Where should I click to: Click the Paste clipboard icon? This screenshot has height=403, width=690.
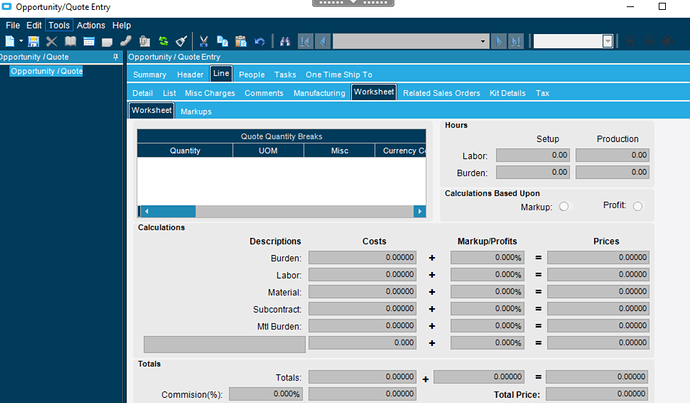tap(241, 41)
